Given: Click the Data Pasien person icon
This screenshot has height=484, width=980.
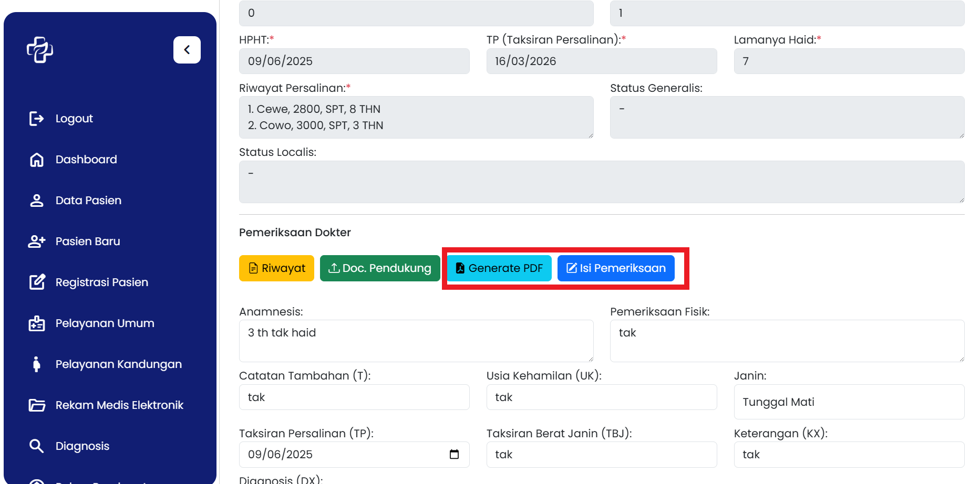Looking at the screenshot, I should (x=36, y=201).
